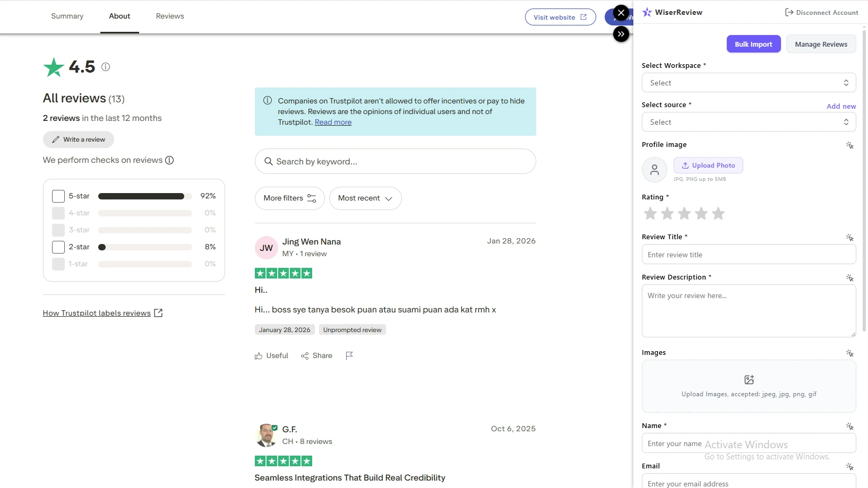Click the Search by keyword field
Image resolution: width=868 pixels, height=488 pixels.
point(395,161)
